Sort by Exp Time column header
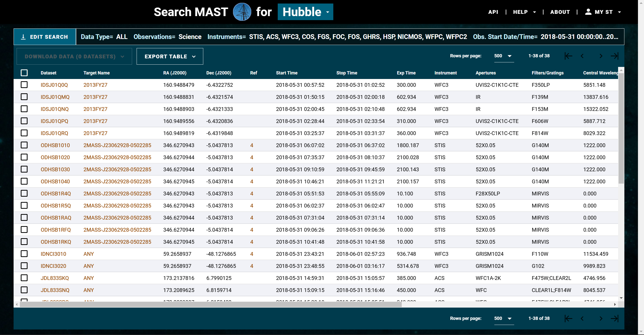Screen dimensions: 644x335 click(406, 73)
